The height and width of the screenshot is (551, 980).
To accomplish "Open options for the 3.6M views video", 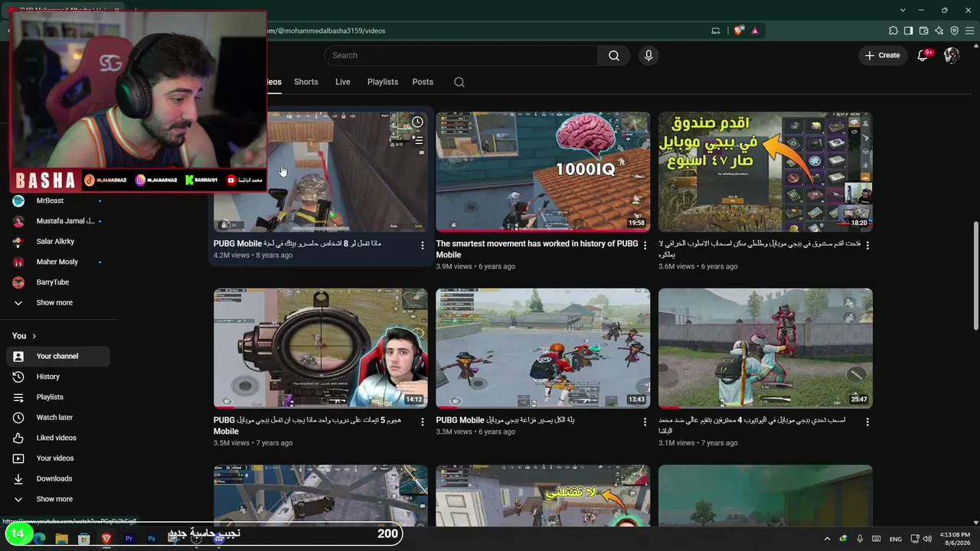I will (x=867, y=245).
